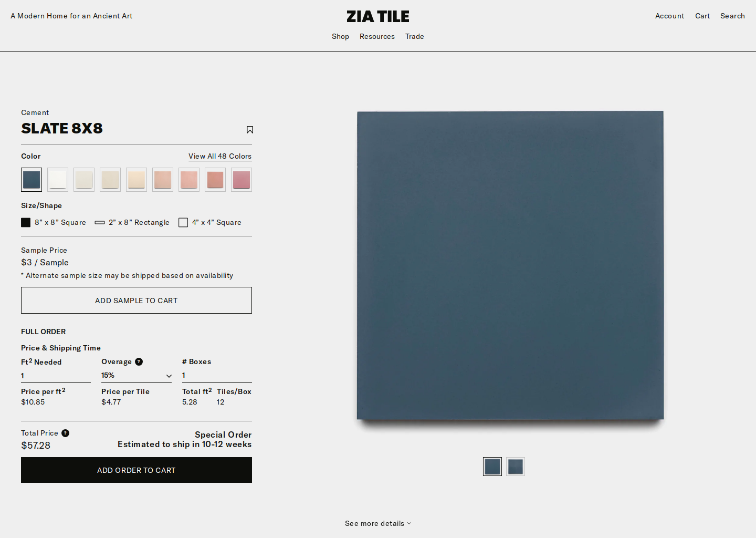
Task: Click Add Sample to Cart button
Action: click(136, 301)
